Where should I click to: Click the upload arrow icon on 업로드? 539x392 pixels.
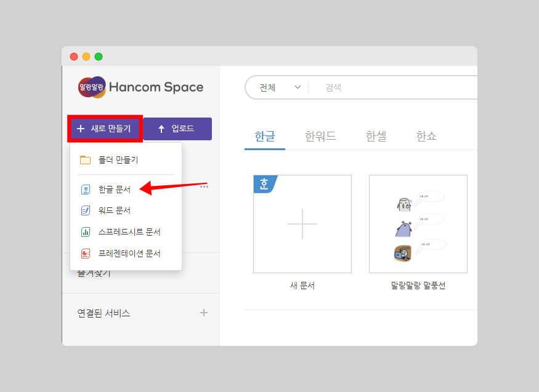click(x=161, y=129)
